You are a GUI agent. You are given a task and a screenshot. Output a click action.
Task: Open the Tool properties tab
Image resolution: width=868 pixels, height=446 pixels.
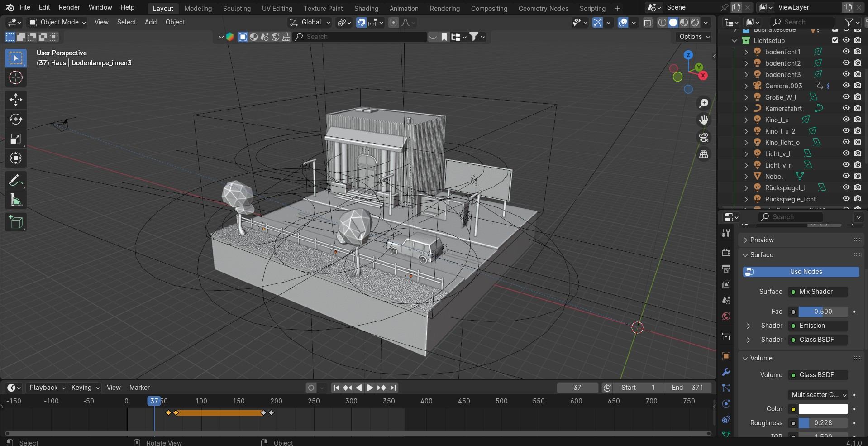click(726, 233)
